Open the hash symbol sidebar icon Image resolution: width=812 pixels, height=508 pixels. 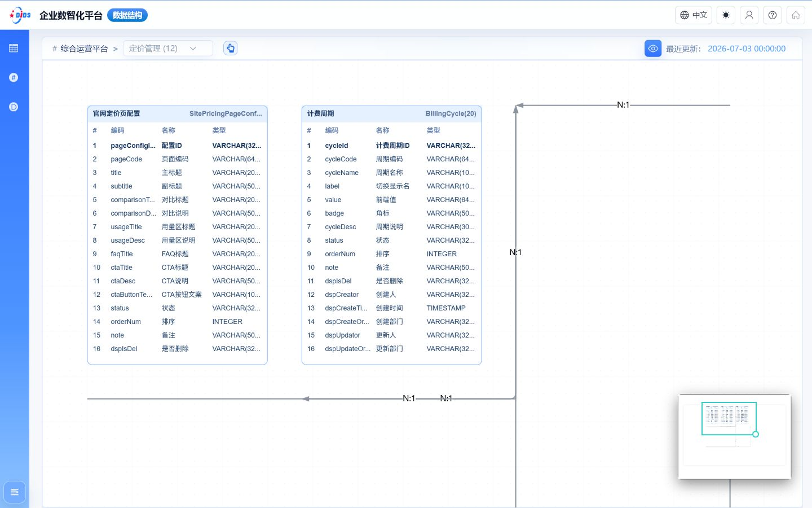pyautogui.click(x=14, y=77)
